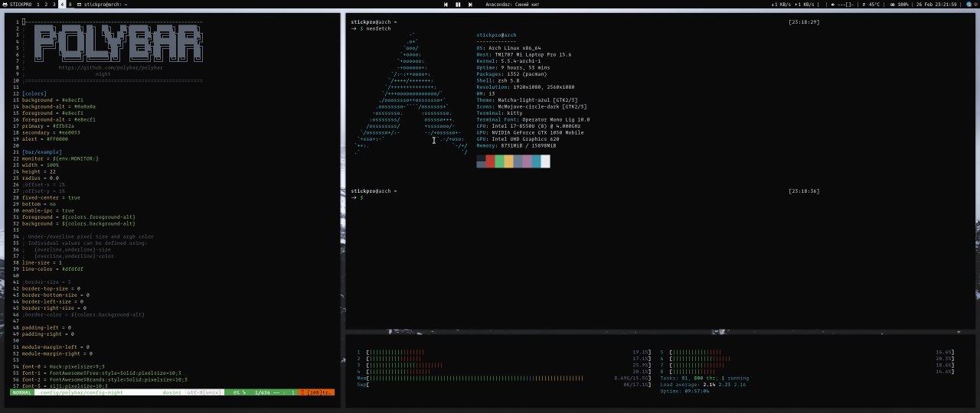The width and height of the screenshot is (980, 413).
Task: Click the cyan color block in neofetch
Action: coord(536,161)
